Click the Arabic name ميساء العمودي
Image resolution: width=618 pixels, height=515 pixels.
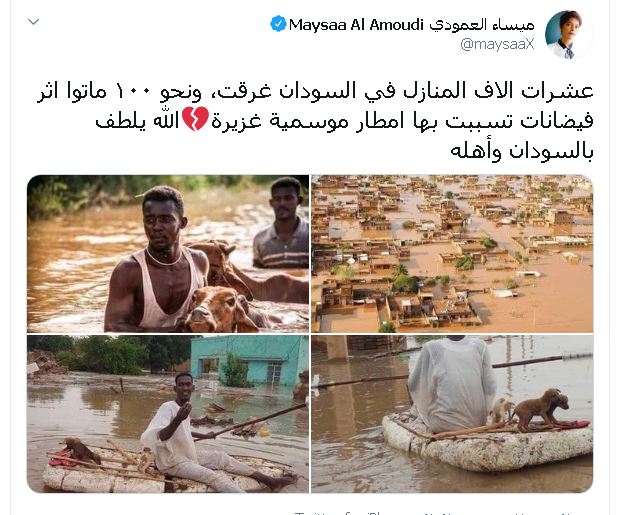point(482,25)
